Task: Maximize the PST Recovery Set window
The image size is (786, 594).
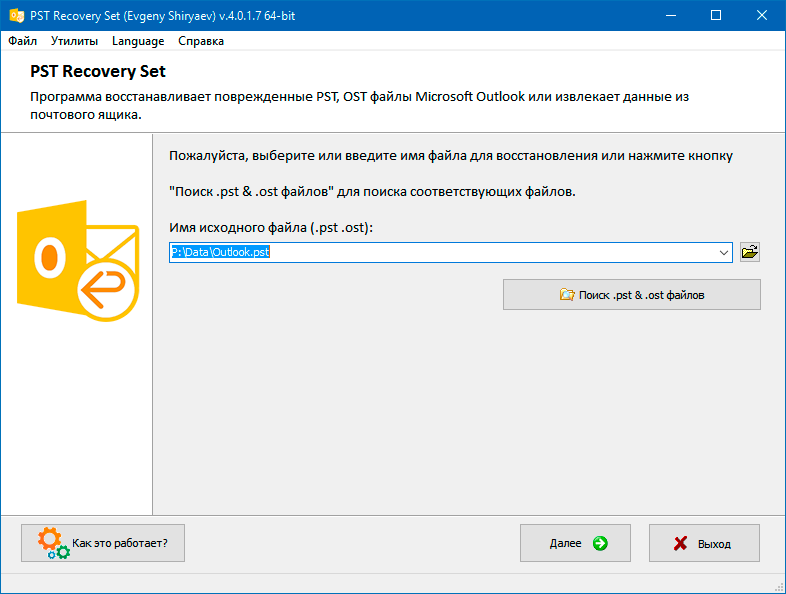Action: [x=716, y=16]
